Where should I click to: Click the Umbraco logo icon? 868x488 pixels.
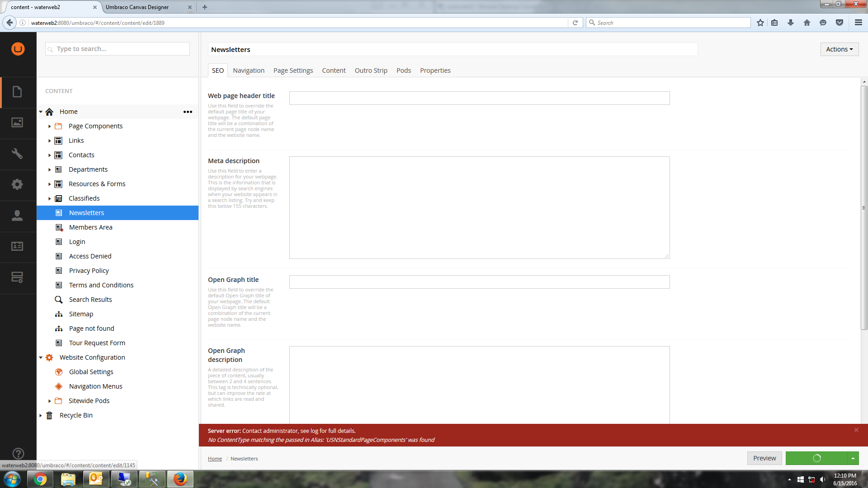pos(18,49)
